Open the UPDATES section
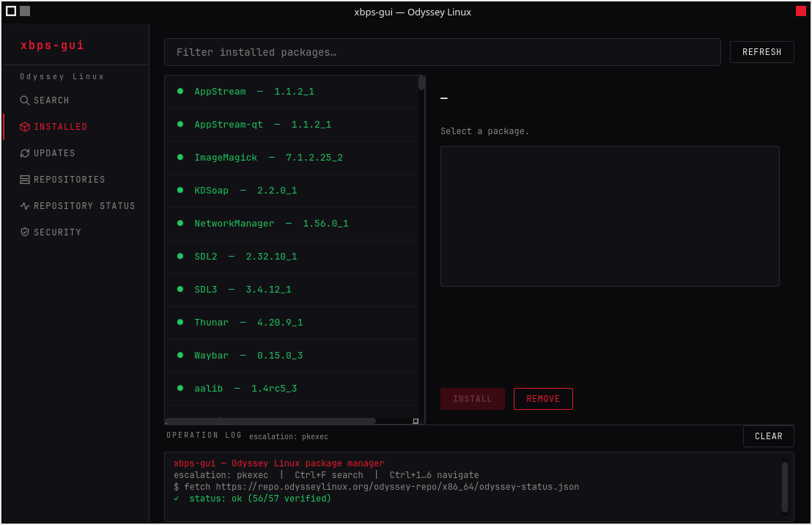 (75, 153)
